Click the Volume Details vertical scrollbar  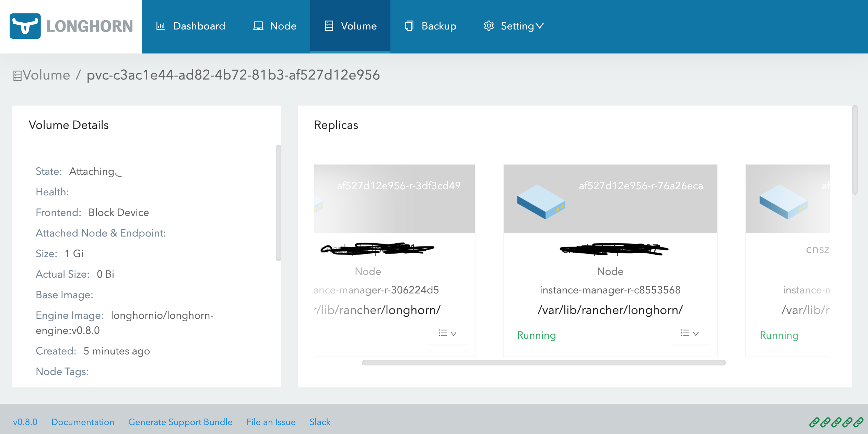[278, 202]
